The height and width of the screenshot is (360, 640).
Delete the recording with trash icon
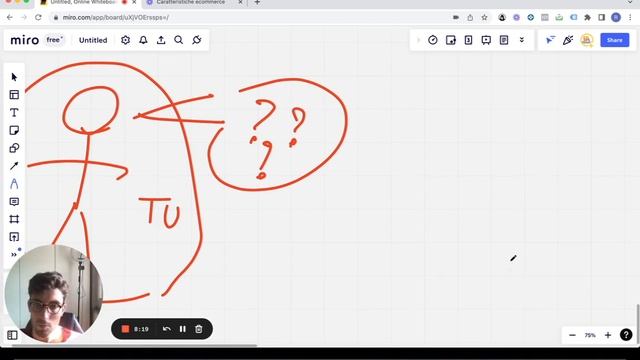(x=199, y=329)
